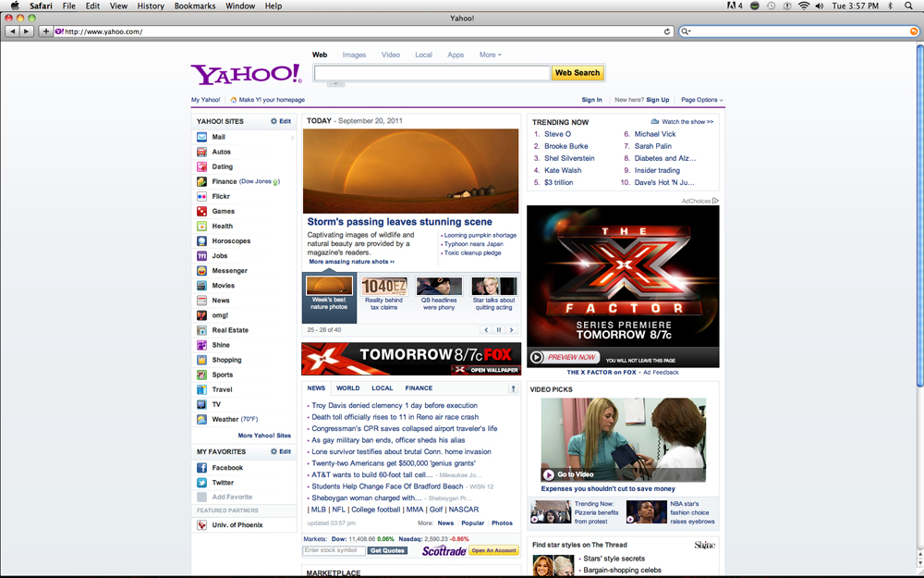This screenshot has width=924, height=578.
Task: Open the Health icon
Action: coord(201,226)
